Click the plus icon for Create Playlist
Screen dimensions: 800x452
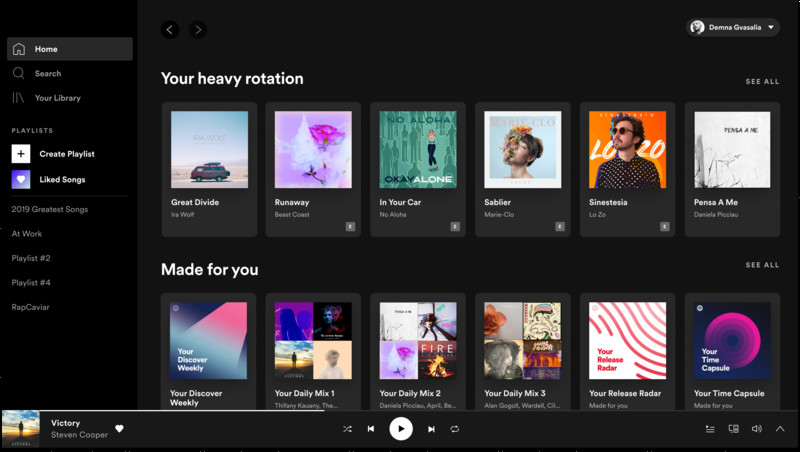[21, 154]
